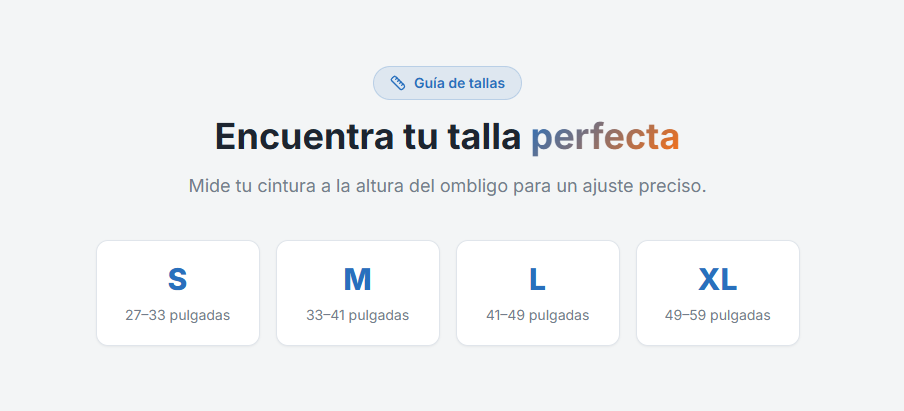
Task: Open the Guía de tallas badge
Action: 447,83
